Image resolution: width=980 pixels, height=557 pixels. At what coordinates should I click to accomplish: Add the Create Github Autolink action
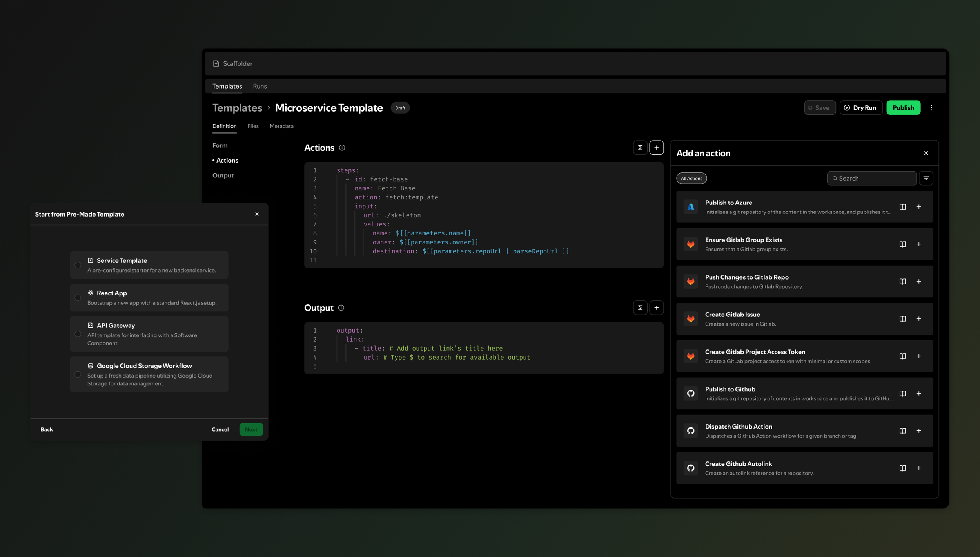pyautogui.click(x=918, y=468)
